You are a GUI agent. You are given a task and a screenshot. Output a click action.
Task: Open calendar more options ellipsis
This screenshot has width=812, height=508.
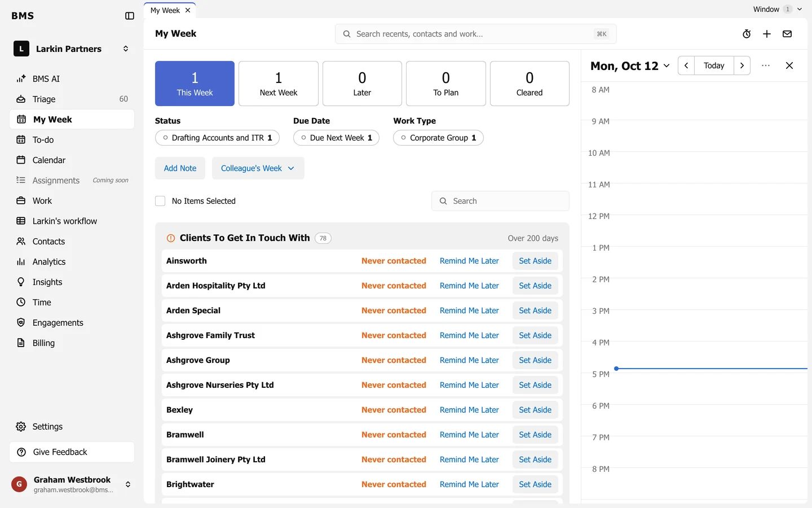(x=766, y=65)
